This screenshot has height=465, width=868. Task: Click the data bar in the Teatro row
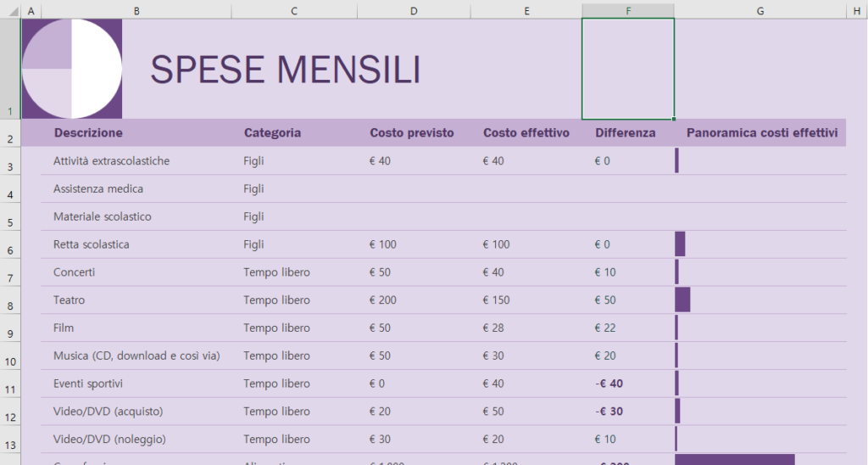[682, 300]
